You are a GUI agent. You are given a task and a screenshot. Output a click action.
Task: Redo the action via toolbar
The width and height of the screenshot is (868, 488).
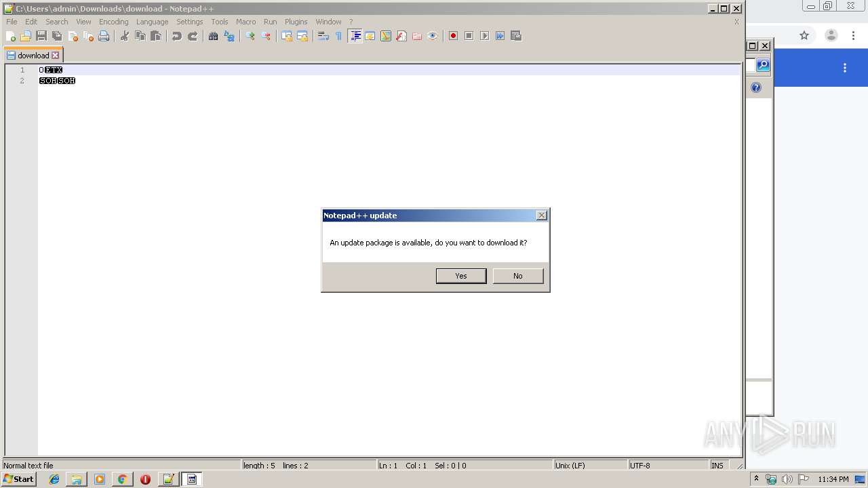pyautogui.click(x=193, y=36)
